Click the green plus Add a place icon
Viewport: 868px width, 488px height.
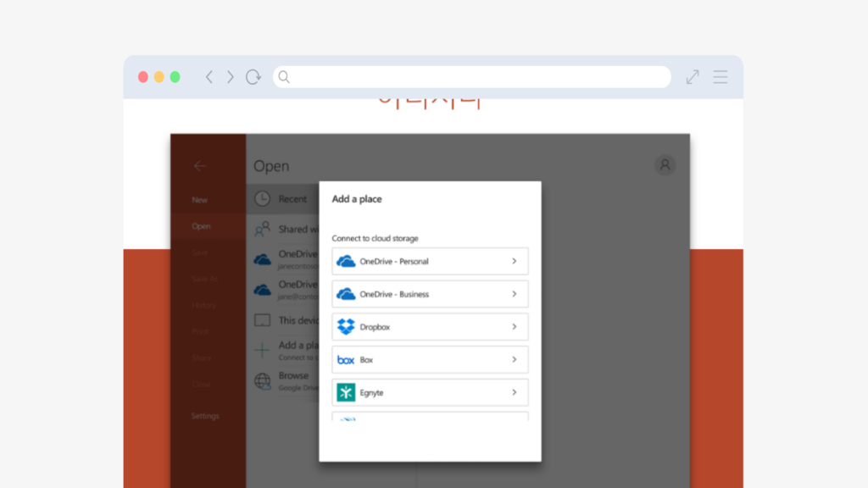(263, 350)
